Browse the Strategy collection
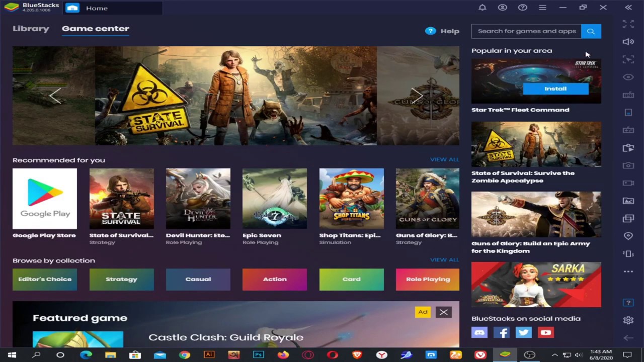644x362 pixels. [x=122, y=279]
